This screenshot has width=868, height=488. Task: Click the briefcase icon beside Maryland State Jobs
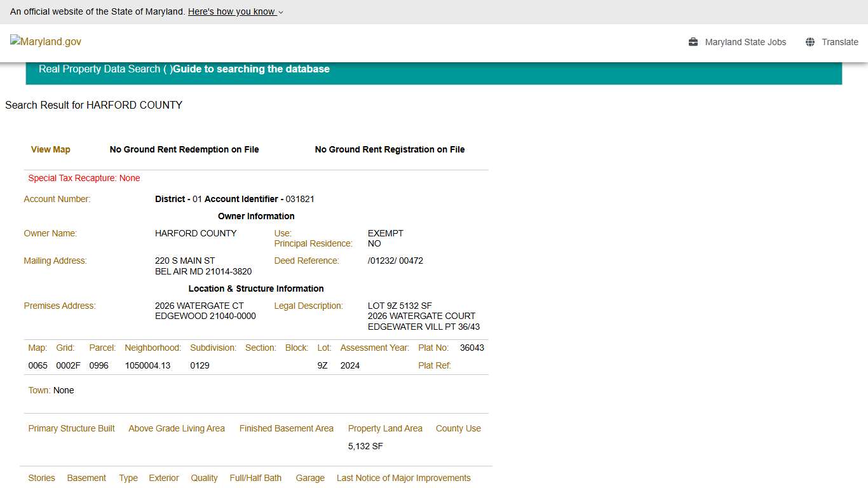click(693, 42)
